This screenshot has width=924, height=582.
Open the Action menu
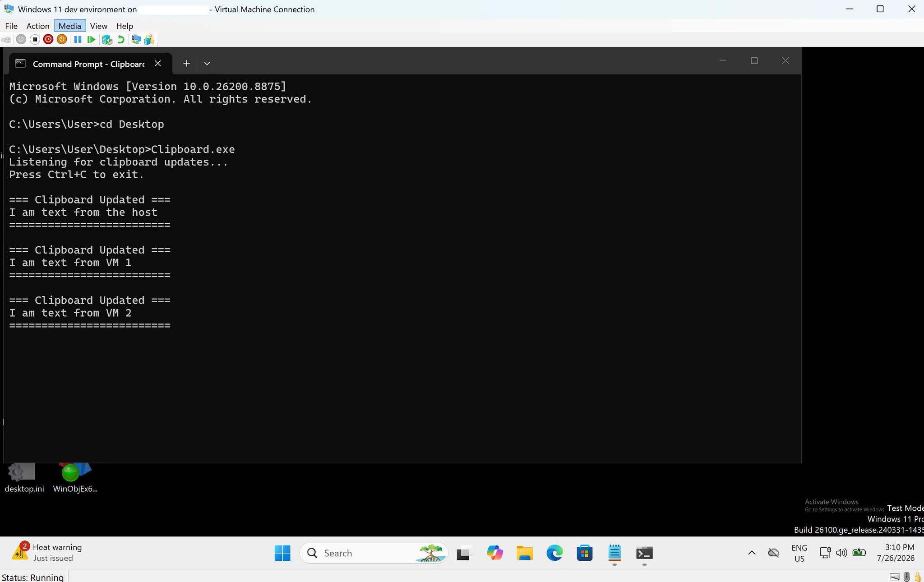[x=38, y=26]
